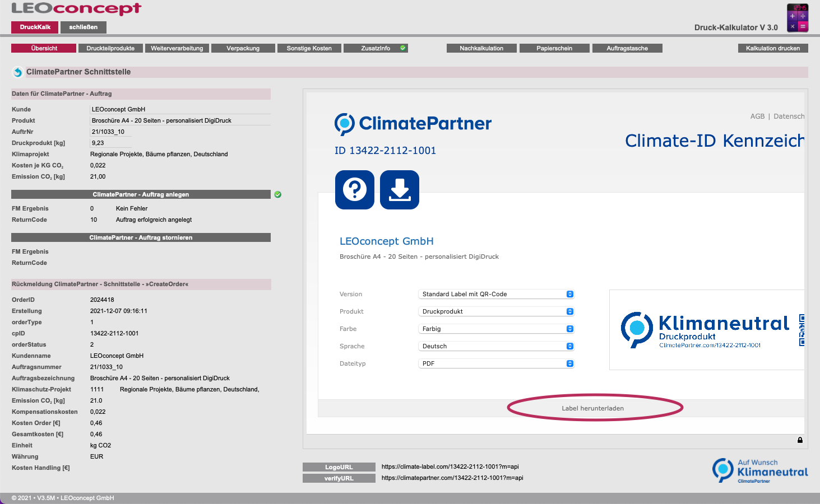The height and width of the screenshot is (504, 820).
Task: Click 'Kein Fehler' result text
Action: [x=132, y=208]
